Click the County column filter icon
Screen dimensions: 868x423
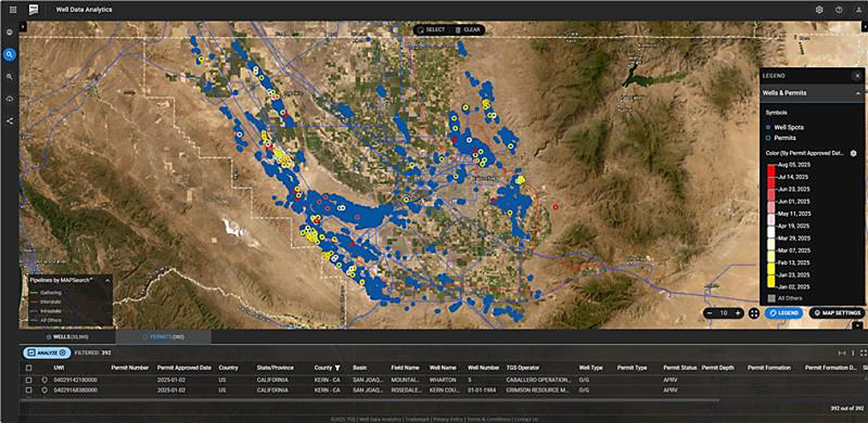[339, 367]
